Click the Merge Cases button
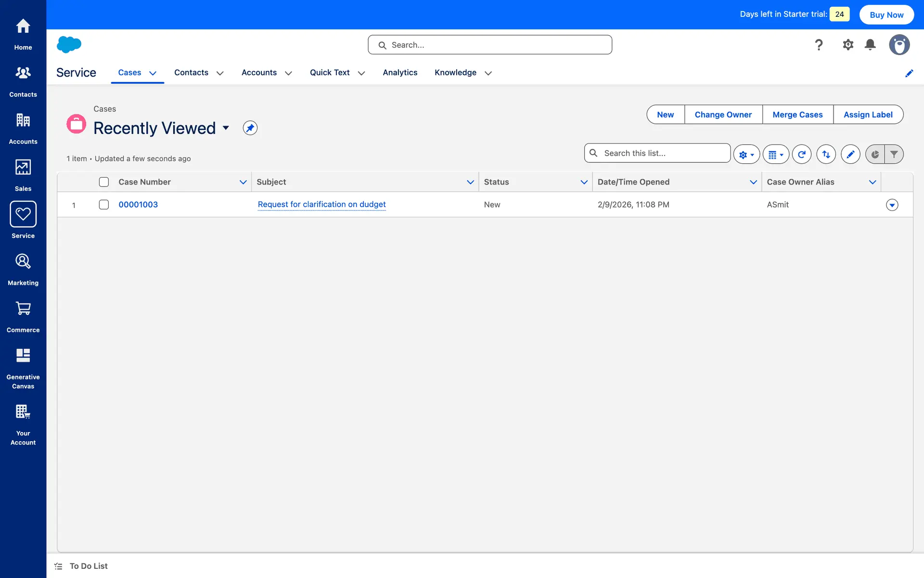The width and height of the screenshot is (924, 578). point(797,115)
